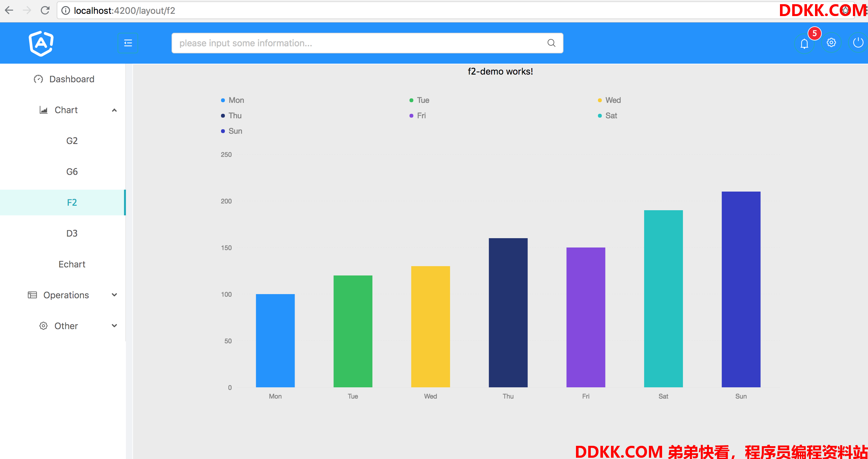Click the x-axis label Mon
The image size is (868, 459).
click(275, 396)
